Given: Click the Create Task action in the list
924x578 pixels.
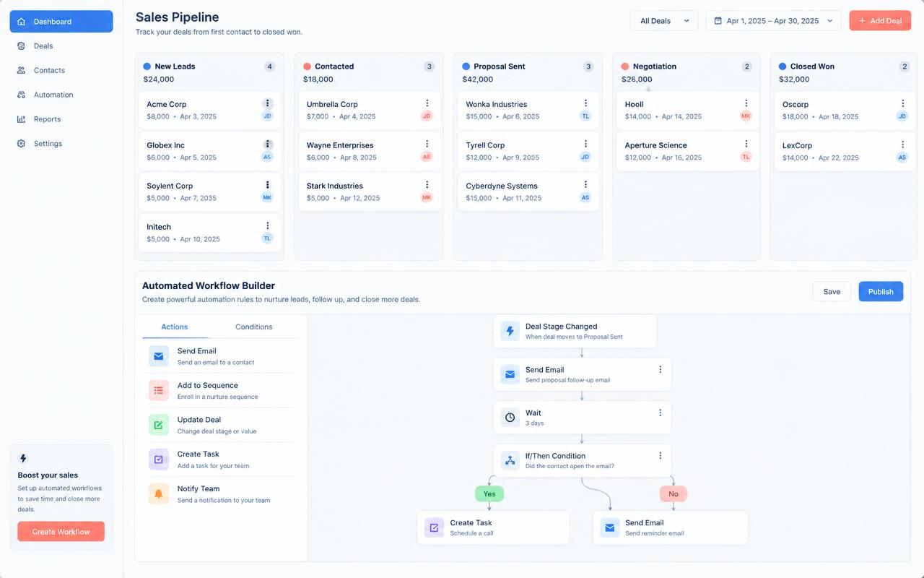Looking at the screenshot, I should pos(220,460).
